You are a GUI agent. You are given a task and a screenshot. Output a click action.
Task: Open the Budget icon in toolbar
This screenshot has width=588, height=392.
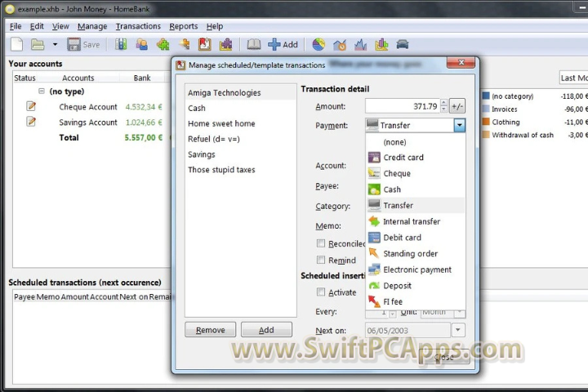click(x=225, y=44)
